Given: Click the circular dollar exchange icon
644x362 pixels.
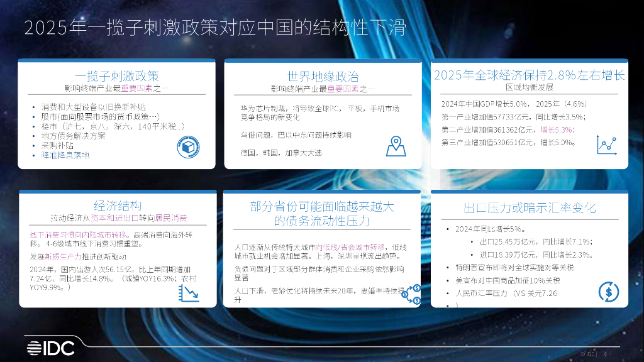Looking at the screenshot, I should click(609, 292).
